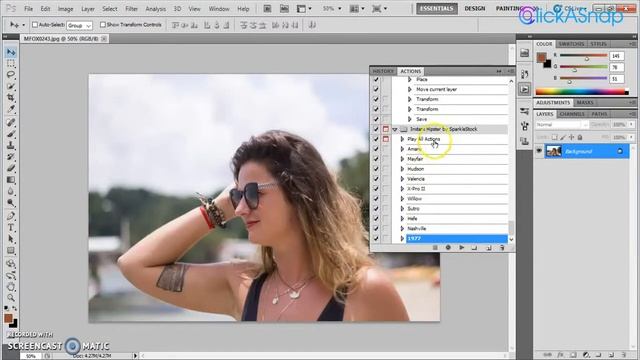Switch to the History tab

coord(383,71)
